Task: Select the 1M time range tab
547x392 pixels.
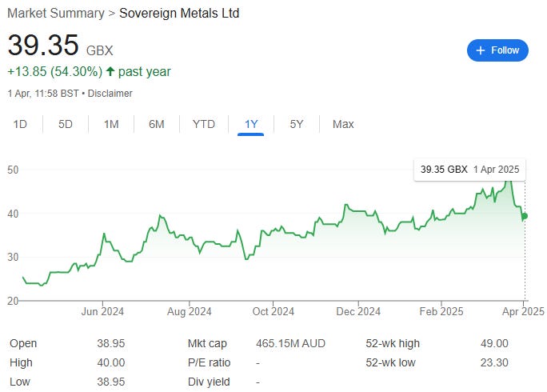Action: click(x=111, y=124)
